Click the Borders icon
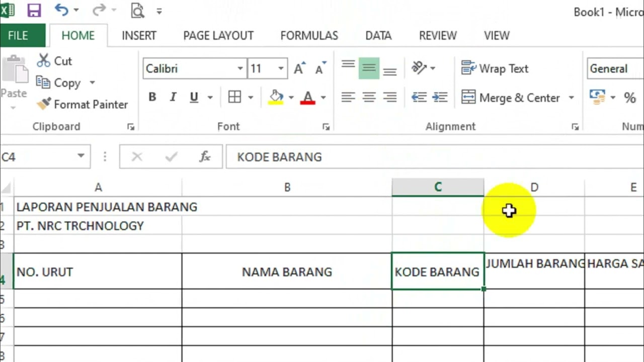Viewport: 644px width, 362px height. tap(235, 98)
